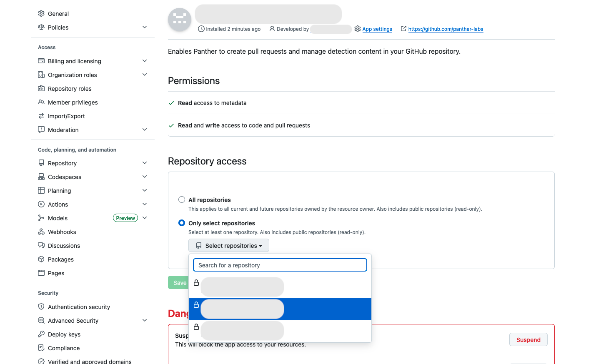Click the Packages box icon
The width and height of the screenshot is (591, 364).
[x=41, y=259]
